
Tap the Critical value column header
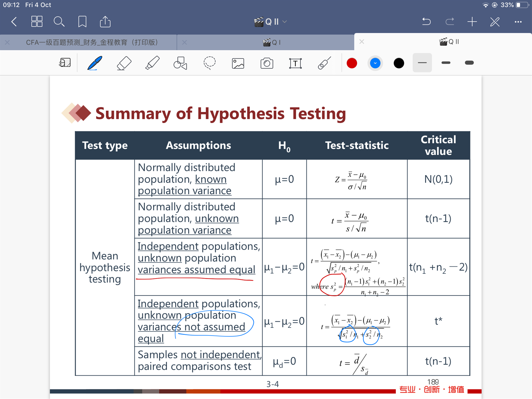438,145
